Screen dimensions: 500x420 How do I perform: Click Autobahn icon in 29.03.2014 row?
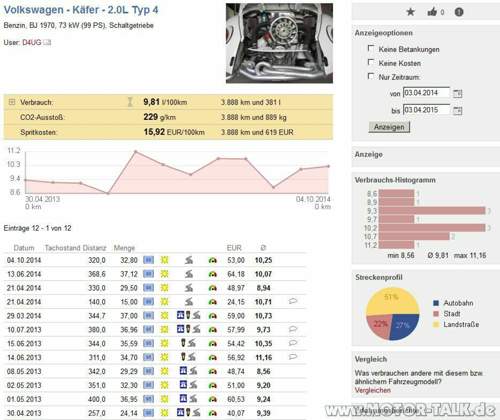180,315
